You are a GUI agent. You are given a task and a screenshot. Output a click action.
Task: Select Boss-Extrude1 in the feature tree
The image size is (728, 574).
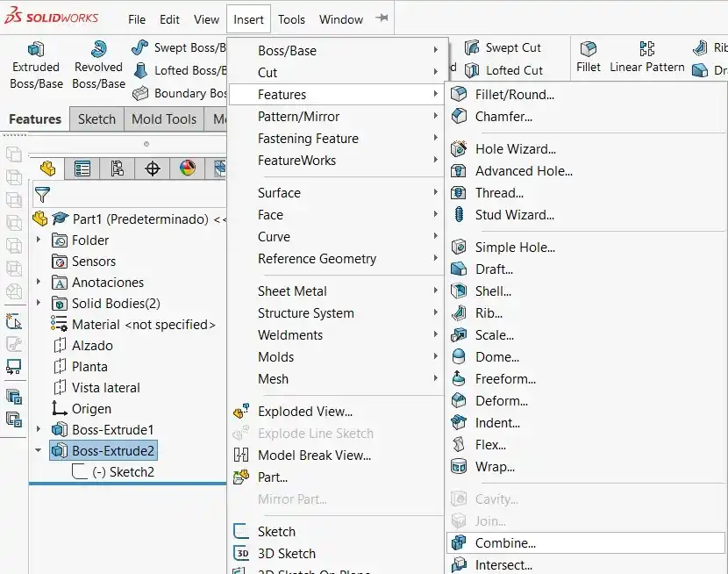pos(102,429)
